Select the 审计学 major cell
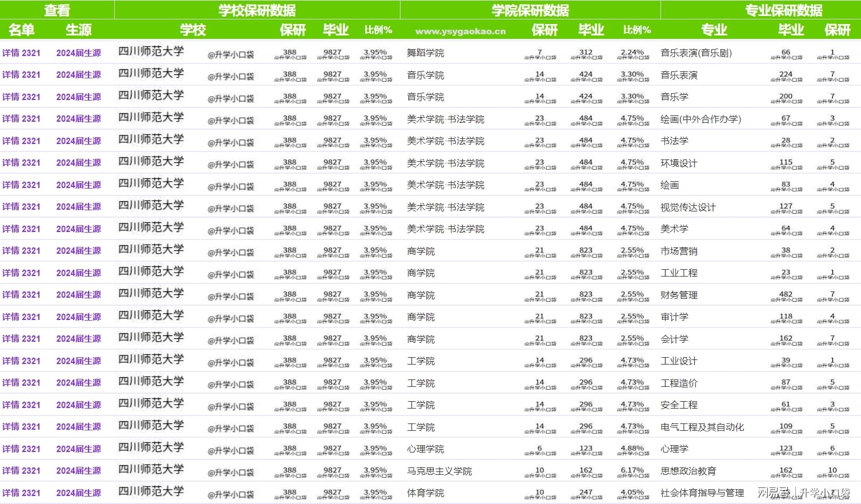 coord(674,317)
